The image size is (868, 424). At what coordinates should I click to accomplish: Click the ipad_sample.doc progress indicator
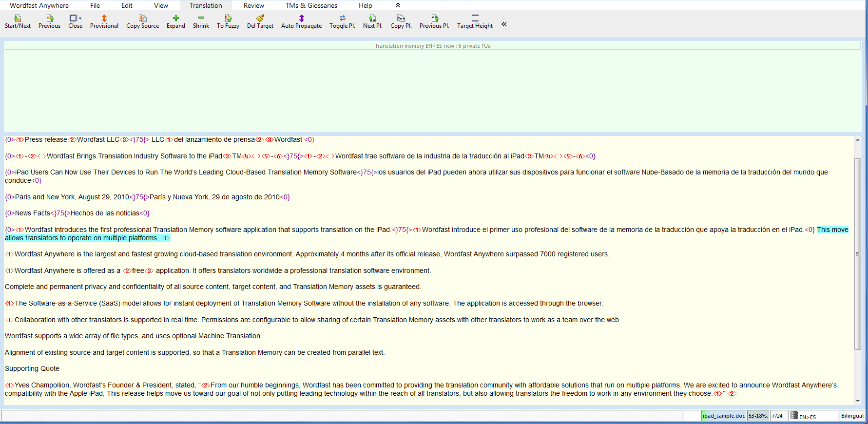point(723,416)
